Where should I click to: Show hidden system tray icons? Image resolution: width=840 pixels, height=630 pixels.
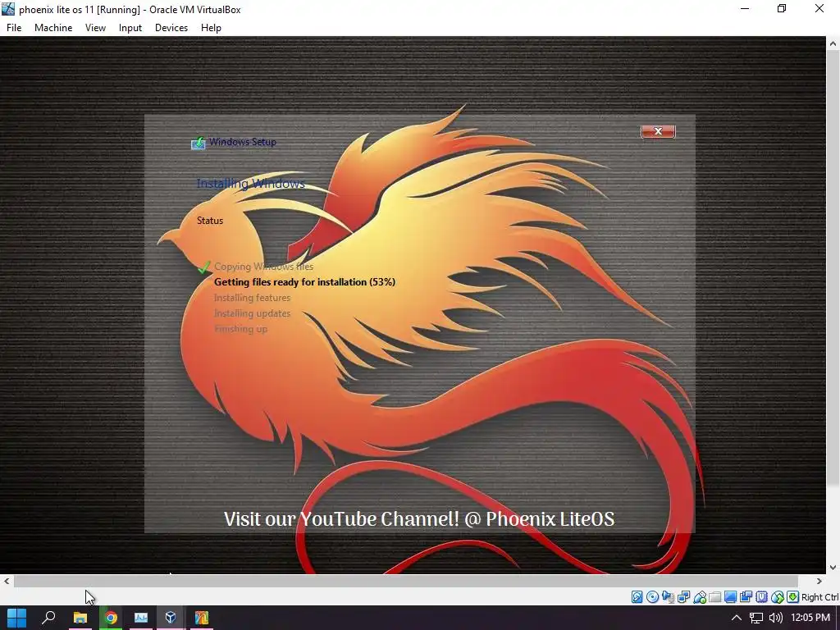[x=737, y=618]
